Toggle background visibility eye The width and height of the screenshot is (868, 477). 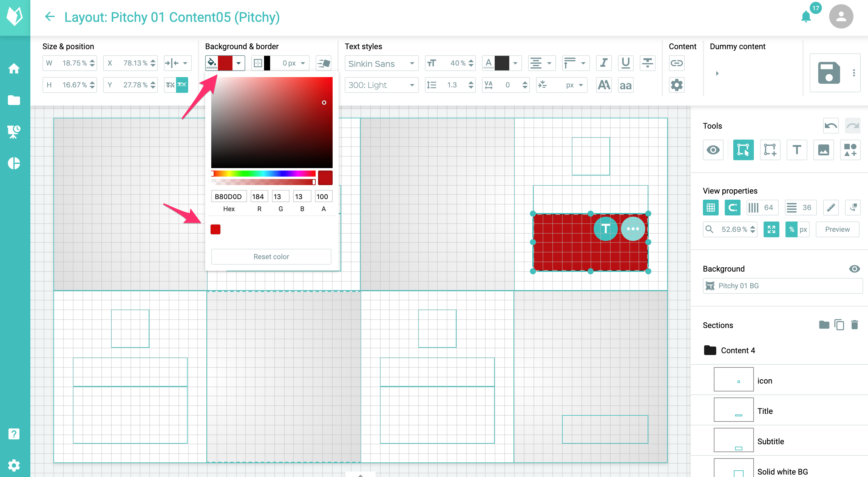855,269
